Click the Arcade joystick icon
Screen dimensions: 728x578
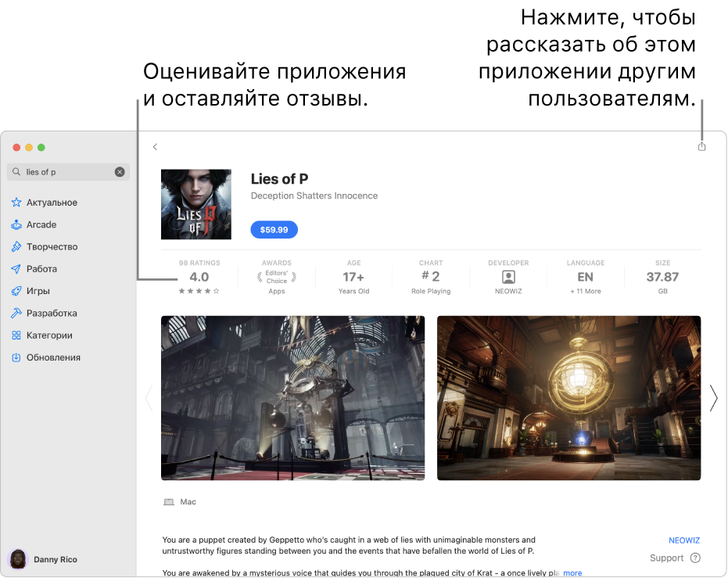tap(16, 224)
